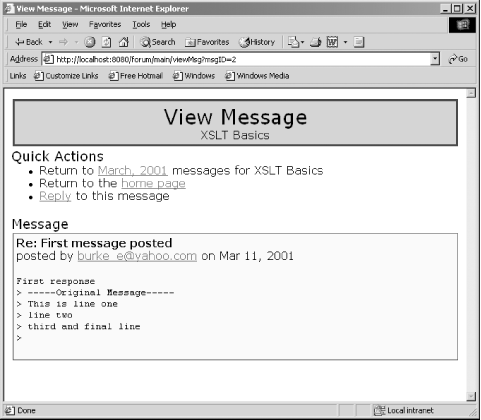Click the burke_e@yahoo.com email link
Screen dimensions: 481x420
pos(137,256)
